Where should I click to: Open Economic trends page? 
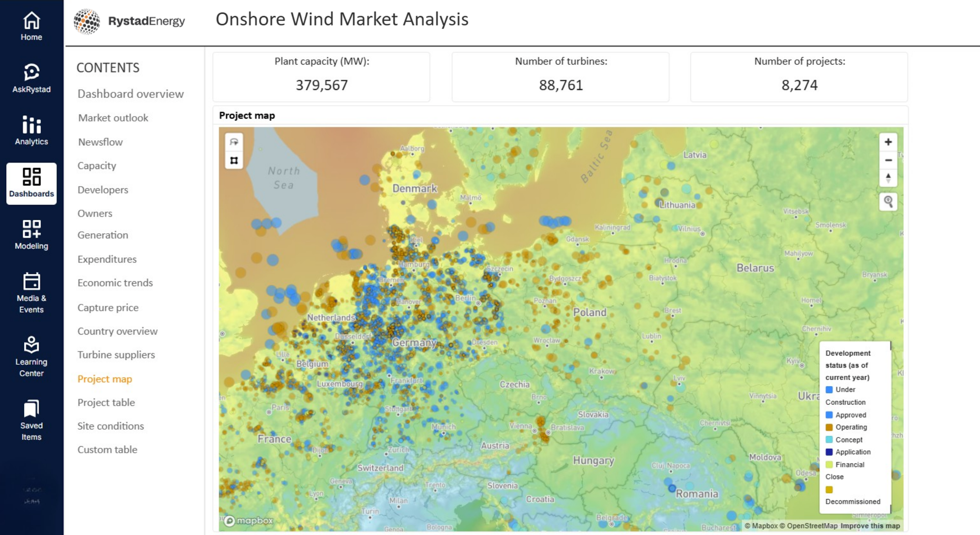click(115, 283)
